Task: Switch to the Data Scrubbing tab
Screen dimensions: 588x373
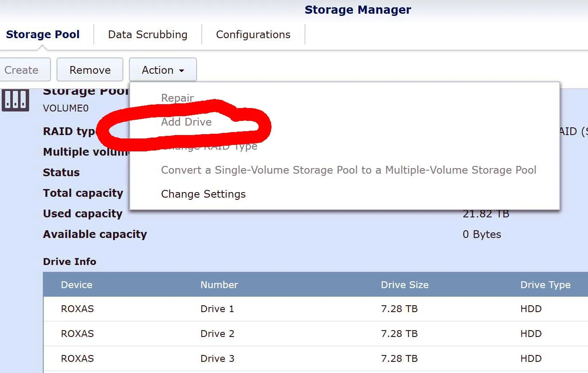Action: [x=147, y=34]
